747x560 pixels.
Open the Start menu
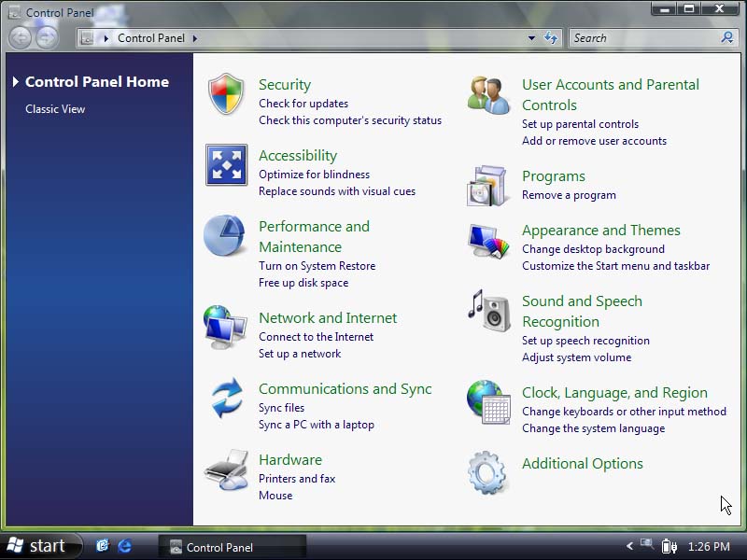[x=37, y=546]
